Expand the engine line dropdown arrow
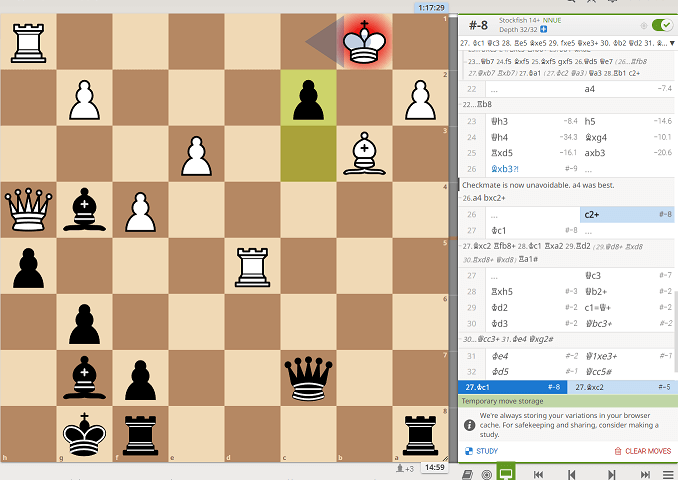678x480 pixels. pos(672,43)
